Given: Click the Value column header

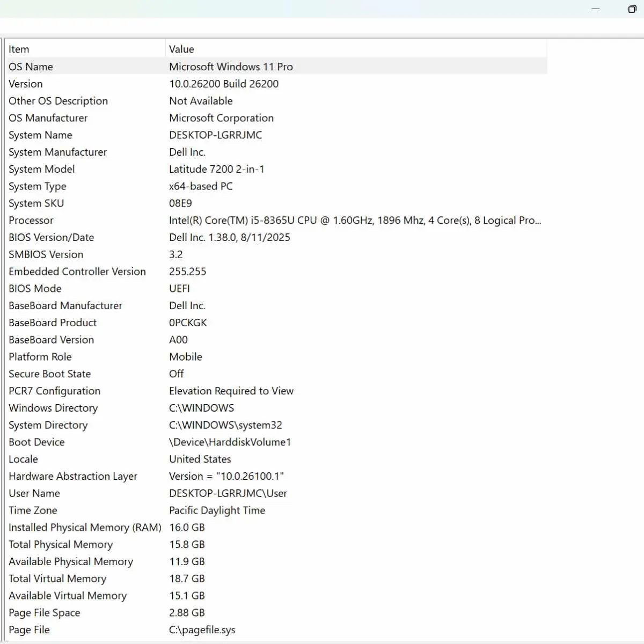Looking at the screenshot, I should (x=356, y=49).
